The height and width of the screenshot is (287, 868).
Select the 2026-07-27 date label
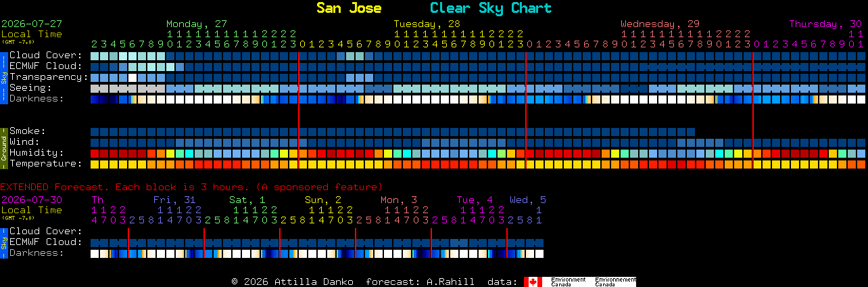pos(32,24)
